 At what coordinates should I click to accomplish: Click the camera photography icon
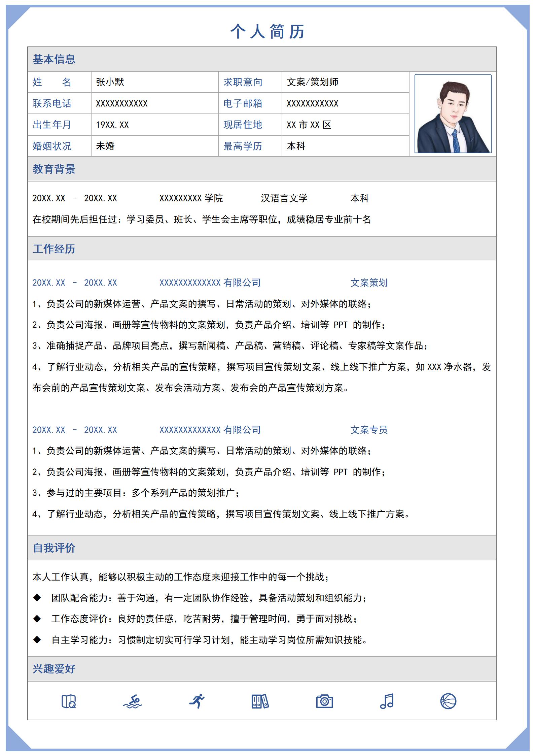pos(324,701)
